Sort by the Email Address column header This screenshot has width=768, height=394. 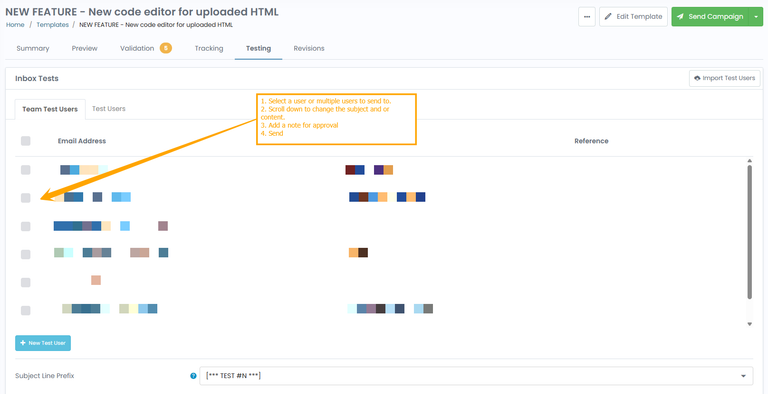click(x=82, y=141)
